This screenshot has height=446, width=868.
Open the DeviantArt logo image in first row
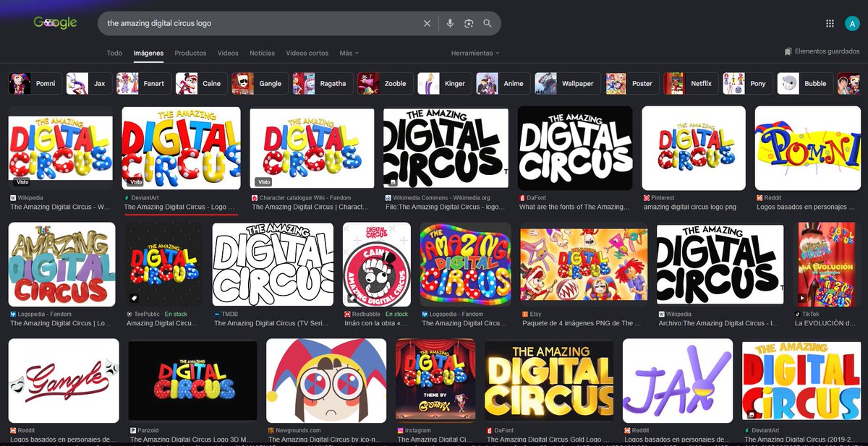pyautogui.click(x=181, y=147)
